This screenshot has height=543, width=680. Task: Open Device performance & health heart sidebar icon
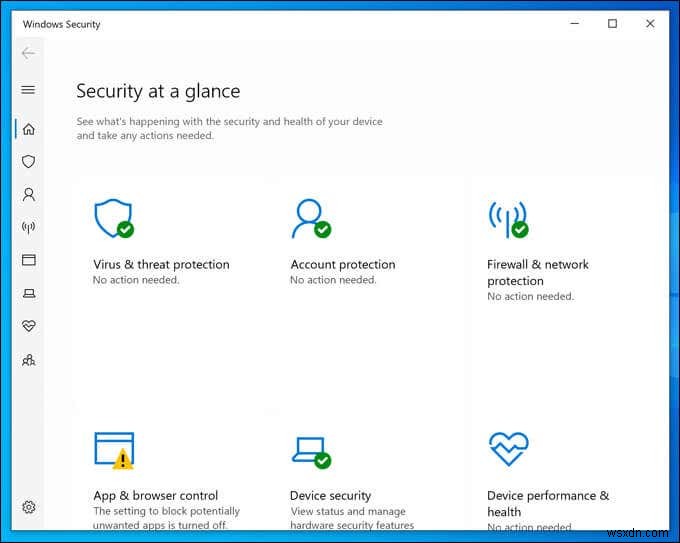28,326
